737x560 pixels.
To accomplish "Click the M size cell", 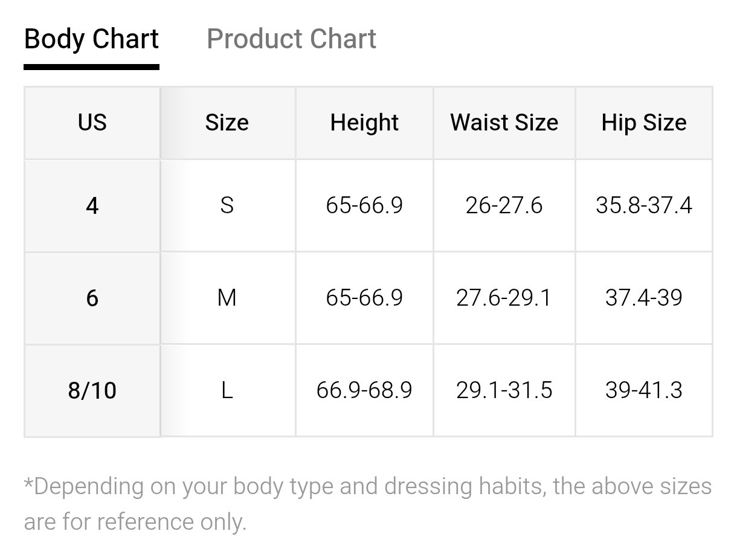I will point(227,298).
